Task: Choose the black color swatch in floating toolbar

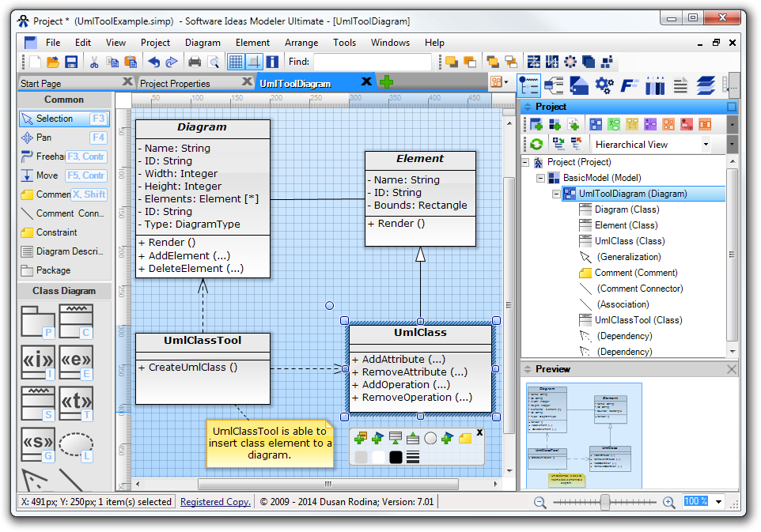Action: click(x=396, y=457)
